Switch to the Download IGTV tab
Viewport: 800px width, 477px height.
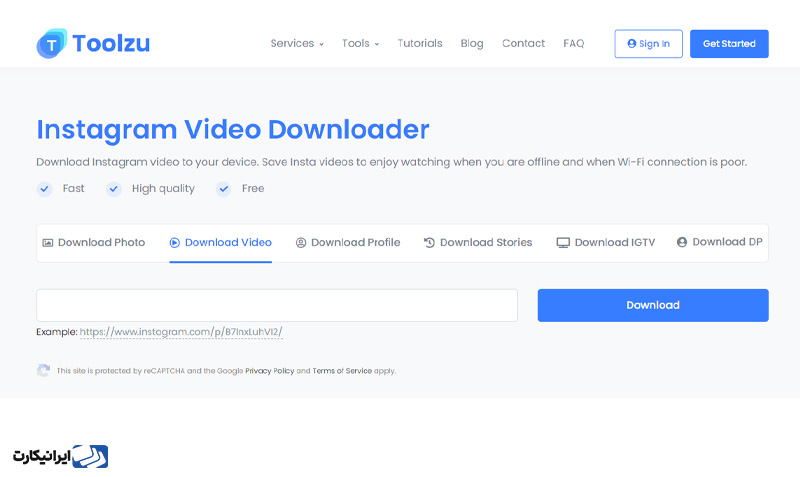tap(606, 242)
